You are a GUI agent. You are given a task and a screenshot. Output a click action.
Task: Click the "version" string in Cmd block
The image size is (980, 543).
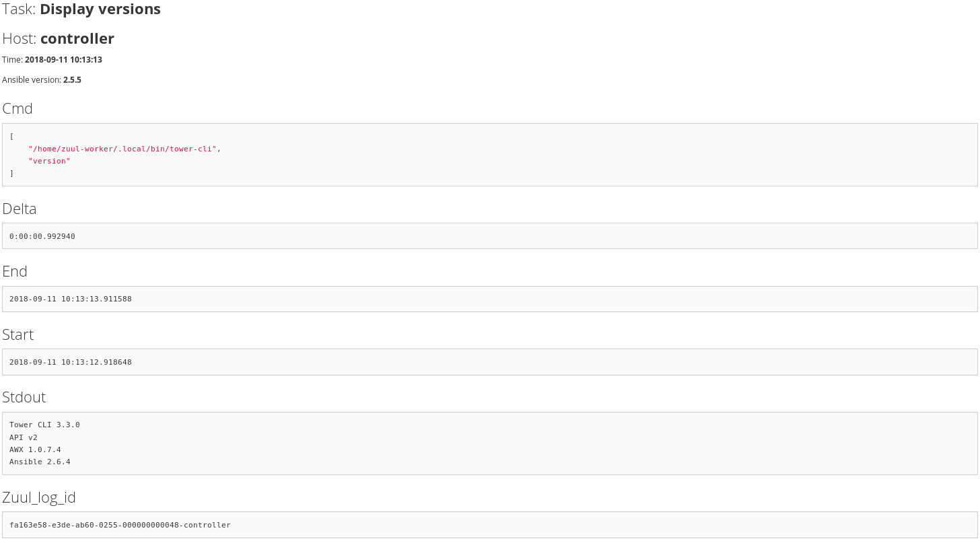pyautogui.click(x=49, y=161)
